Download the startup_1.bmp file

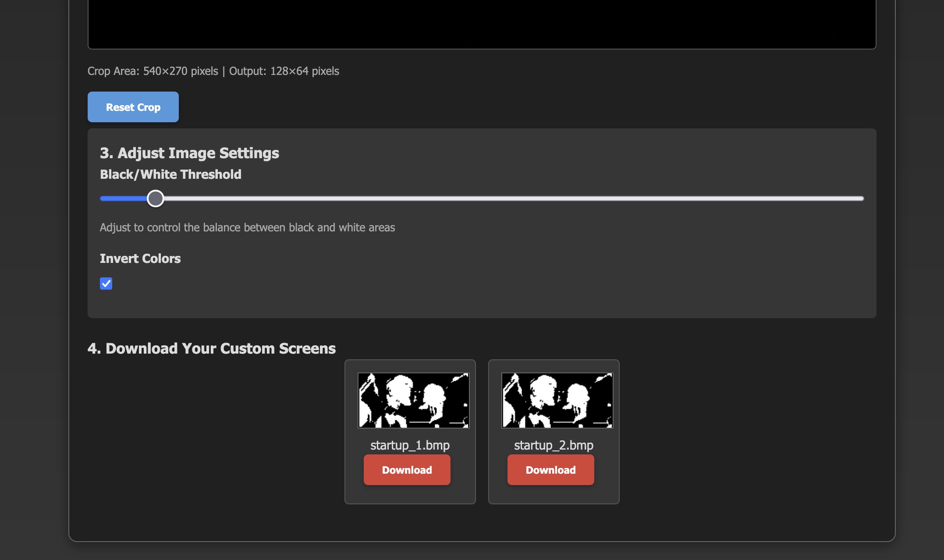coord(407,470)
